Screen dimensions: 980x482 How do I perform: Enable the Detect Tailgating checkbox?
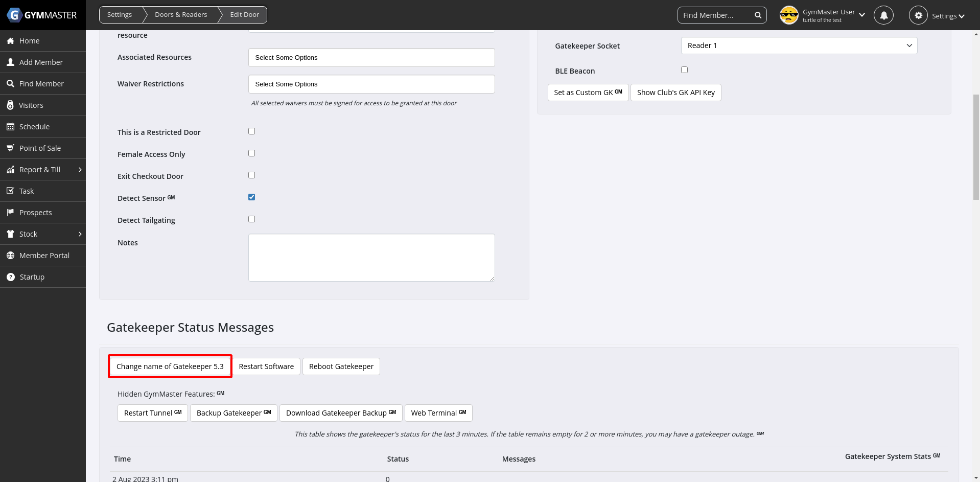point(251,219)
